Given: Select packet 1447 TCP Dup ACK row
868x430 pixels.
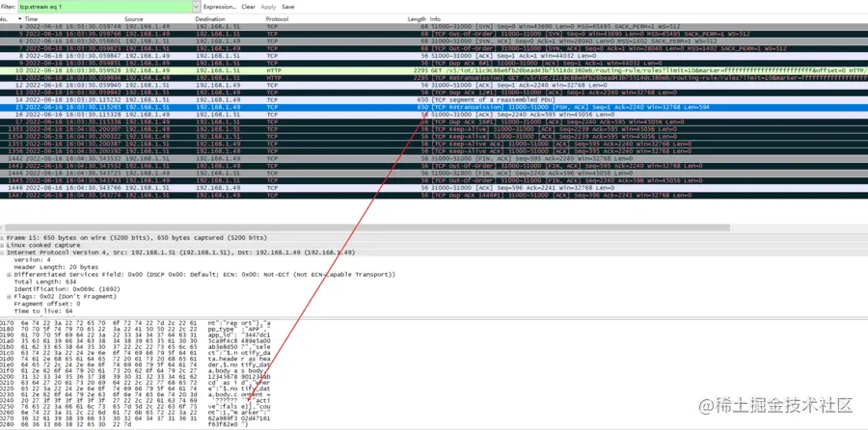Looking at the screenshot, I should tap(434, 195).
